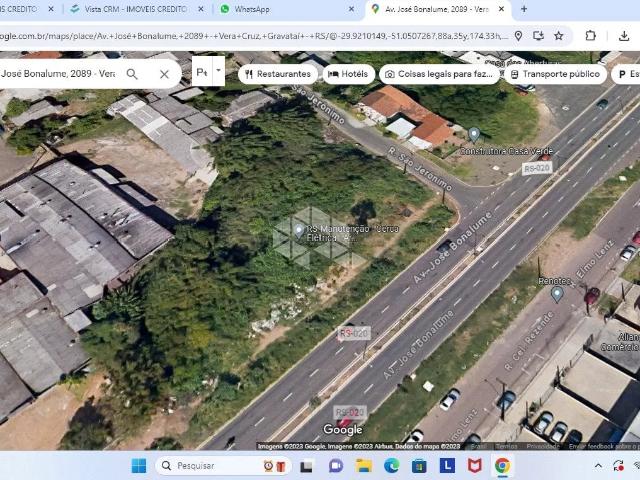The width and height of the screenshot is (640, 480).
Task: Launch Microsoft Edge from the taskbar
Action: 391,466
